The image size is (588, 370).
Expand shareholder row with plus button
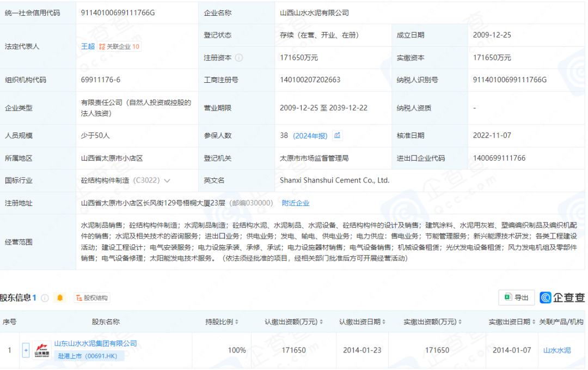tap(26, 350)
